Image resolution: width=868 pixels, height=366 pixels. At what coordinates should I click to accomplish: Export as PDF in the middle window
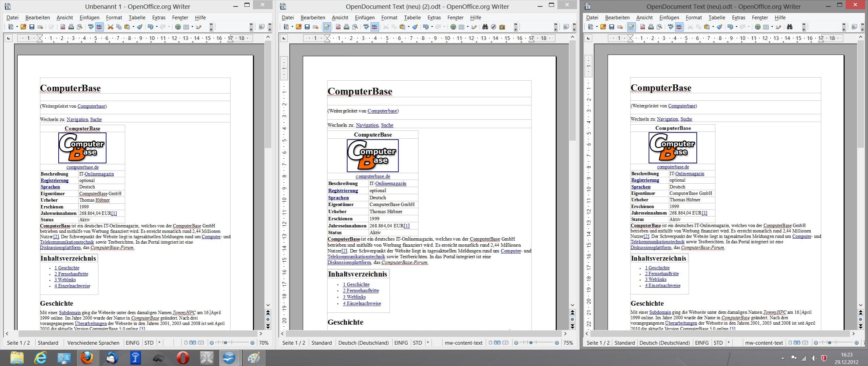click(x=338, y=27)
